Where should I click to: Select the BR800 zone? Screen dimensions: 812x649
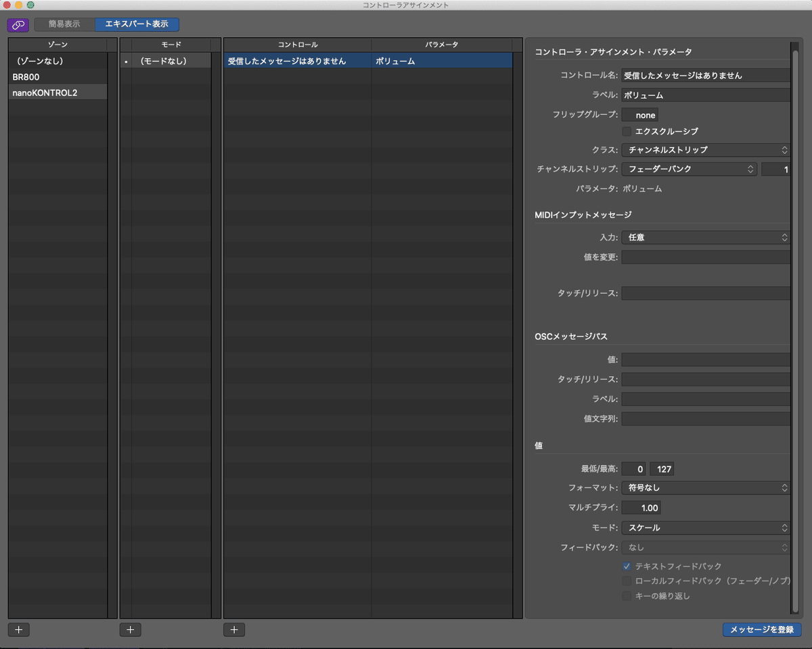tap(58, 77)
